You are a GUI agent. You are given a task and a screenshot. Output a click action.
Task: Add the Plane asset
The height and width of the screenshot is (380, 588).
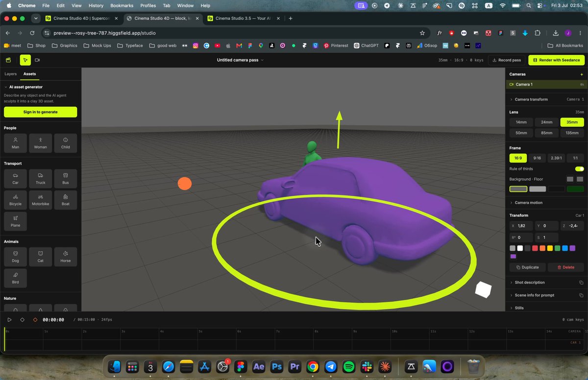tap(16, 221)
